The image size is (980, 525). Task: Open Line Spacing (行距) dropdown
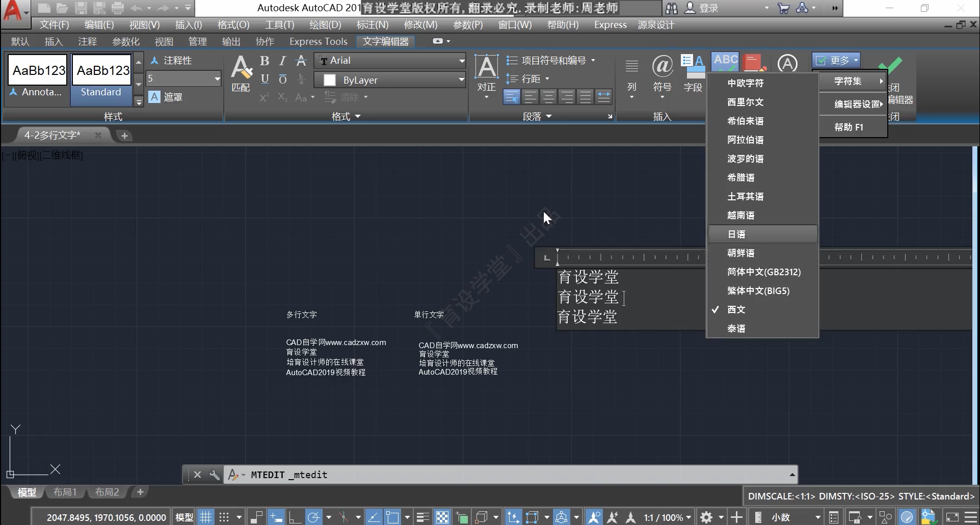527,78
